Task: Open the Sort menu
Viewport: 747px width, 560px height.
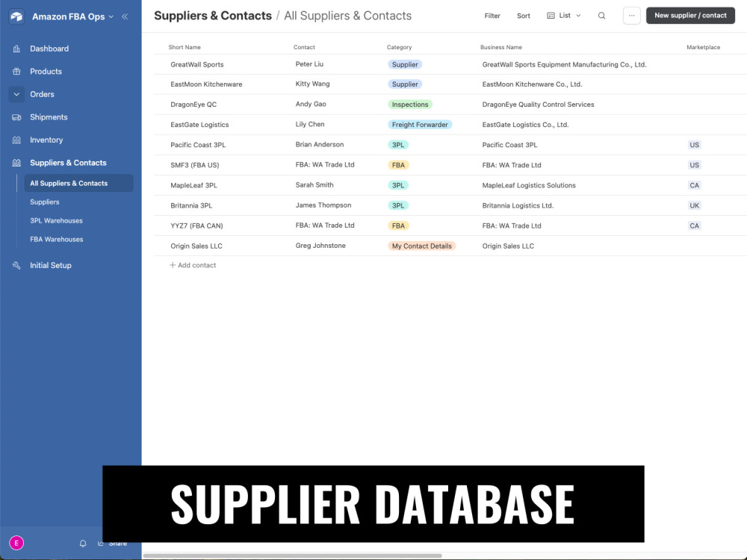Action: tap(523, 16)
